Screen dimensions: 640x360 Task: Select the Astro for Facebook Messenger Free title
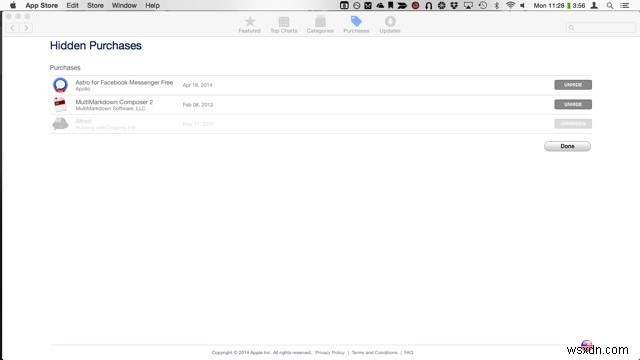point(124,82)
